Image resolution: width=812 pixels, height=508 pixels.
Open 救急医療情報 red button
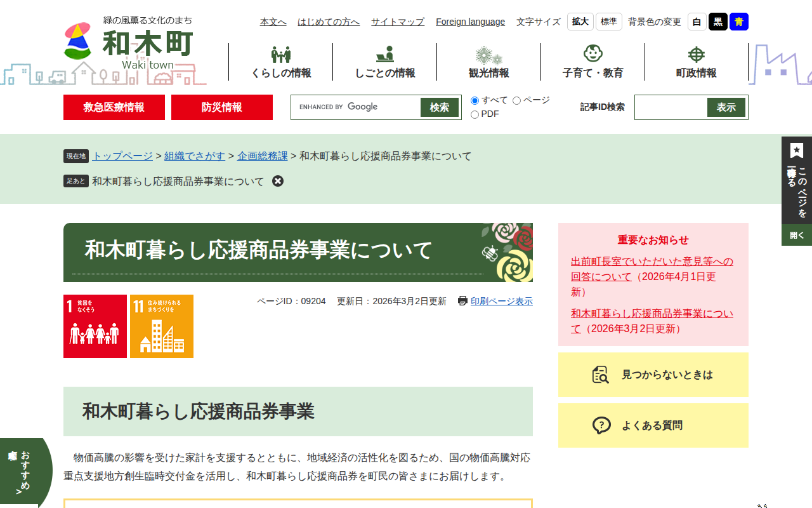point(114,107)
